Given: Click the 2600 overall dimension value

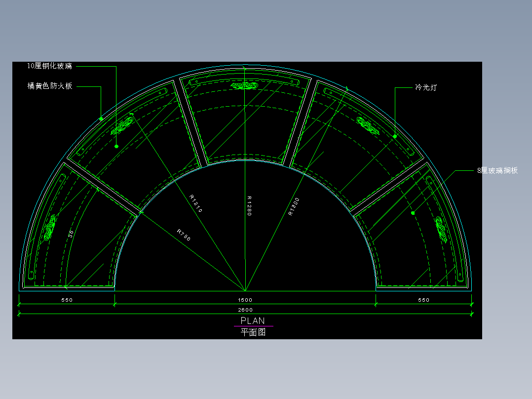Looking at the screenshot, I should tap(245, 310).
